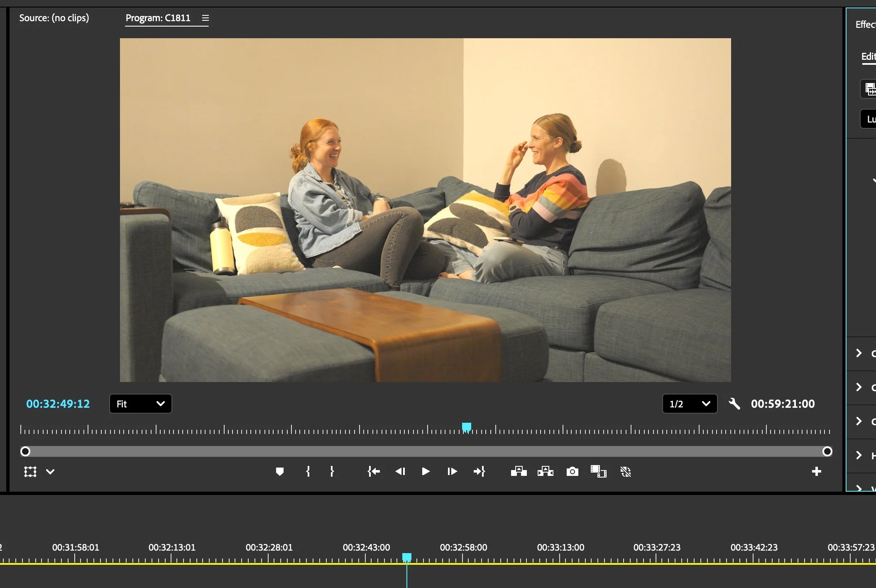Image resolution: width=876 pixels, height=588 pixels.
Task: Click the Lift button icon
Action: coord(519,471)
